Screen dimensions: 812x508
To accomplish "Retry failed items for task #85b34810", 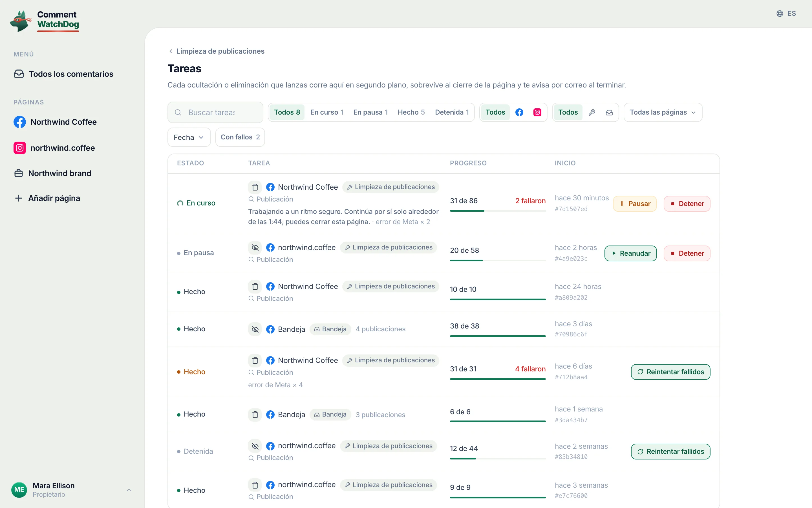I will pyautogui.click(x=670, y=452).
